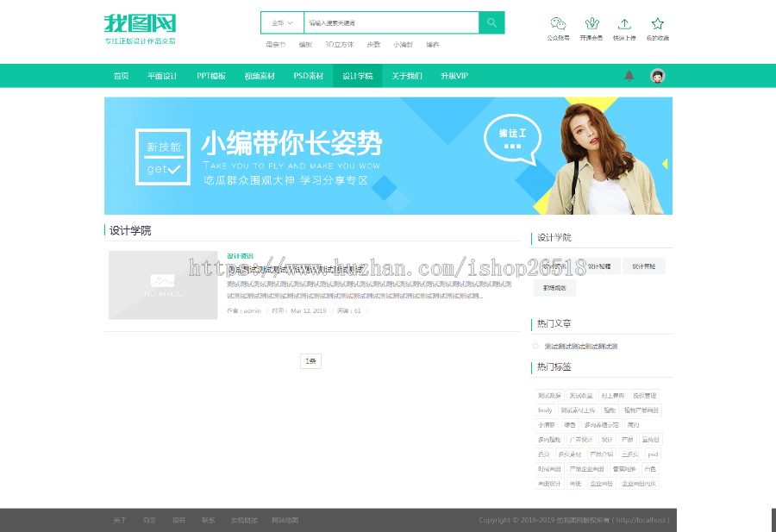The width and height of the screenshot is (776, 532).
Task: Focus the search keyword input field
Action: (x=391, y=22)
